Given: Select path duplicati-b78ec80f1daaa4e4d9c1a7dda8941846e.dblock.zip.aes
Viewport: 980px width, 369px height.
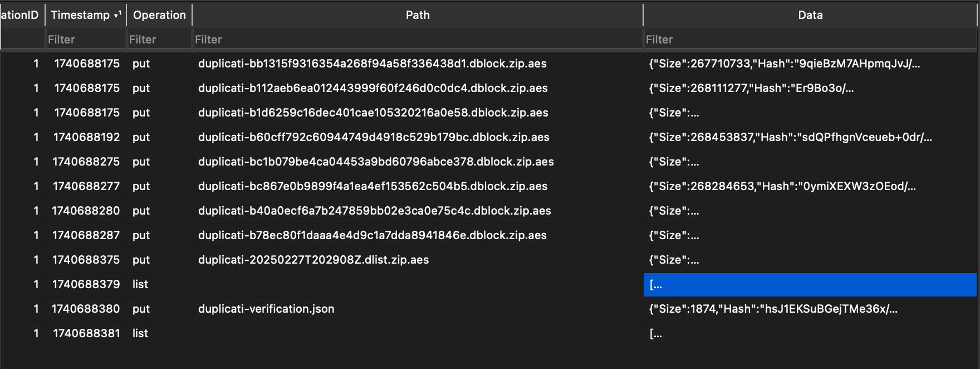Looking at the screenshot, I should click(373, 235).
